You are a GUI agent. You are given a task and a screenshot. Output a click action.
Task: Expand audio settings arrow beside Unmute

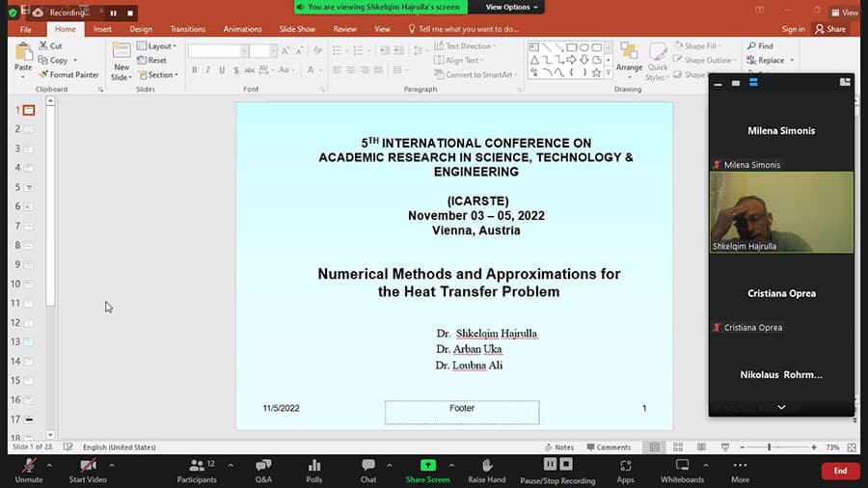point(52,464)
